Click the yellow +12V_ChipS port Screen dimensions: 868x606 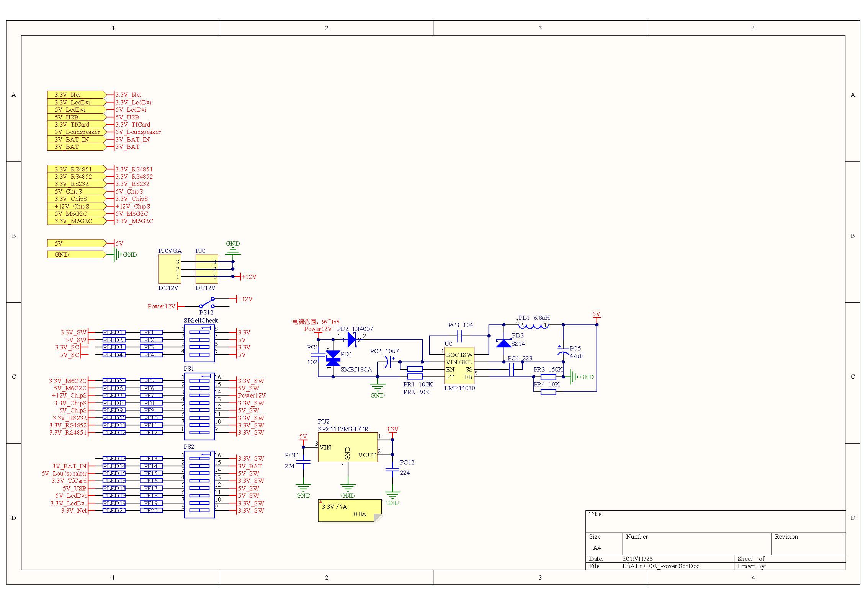coord(76,206)
